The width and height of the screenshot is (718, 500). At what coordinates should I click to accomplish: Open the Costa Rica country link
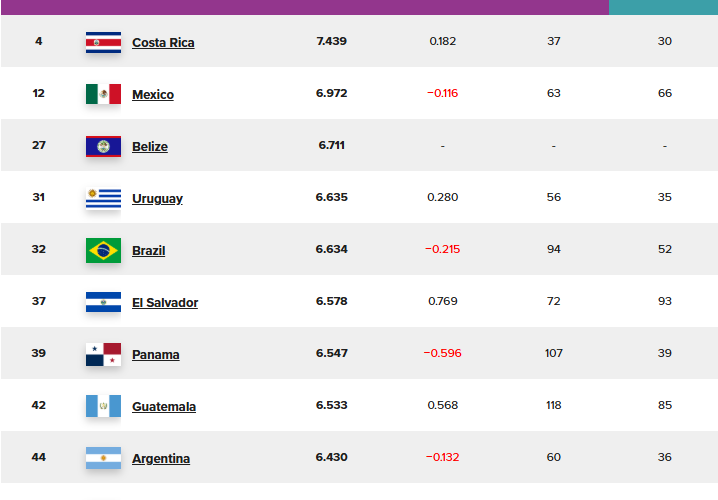point(163,43)
